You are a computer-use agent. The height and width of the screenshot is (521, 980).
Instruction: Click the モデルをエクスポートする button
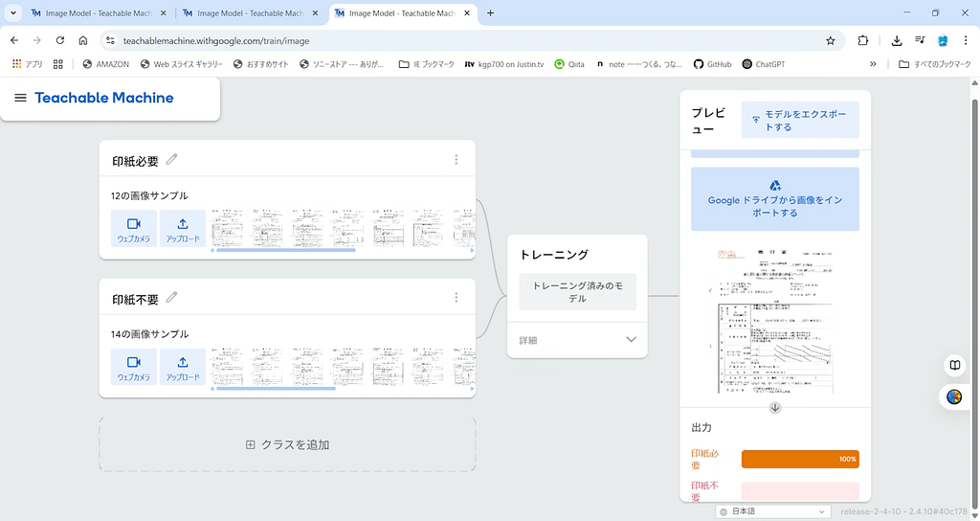pos(800,121)
